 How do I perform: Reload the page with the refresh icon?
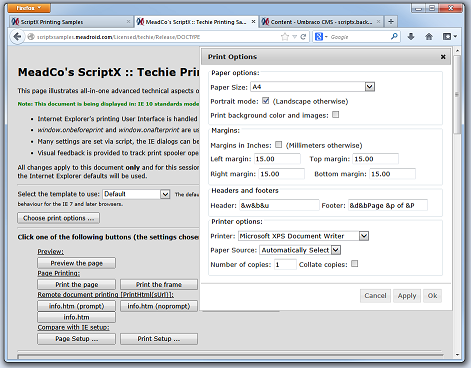303,37
